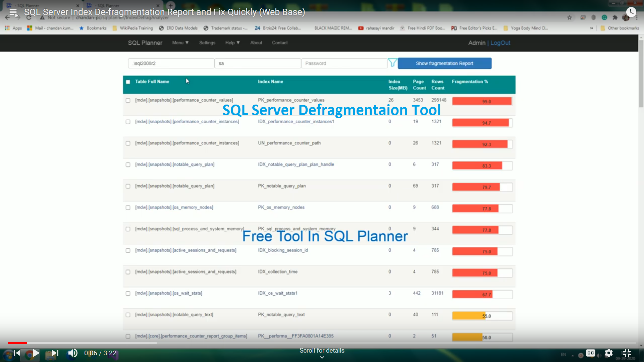Open the Settings menu in SQL Planner

point(207,43)
